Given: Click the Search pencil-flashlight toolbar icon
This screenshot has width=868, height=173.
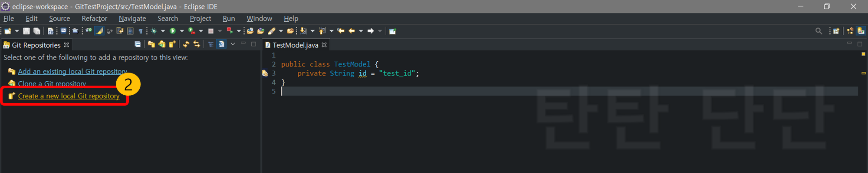Looking at the screenshot, I should [x=272, y=31].
